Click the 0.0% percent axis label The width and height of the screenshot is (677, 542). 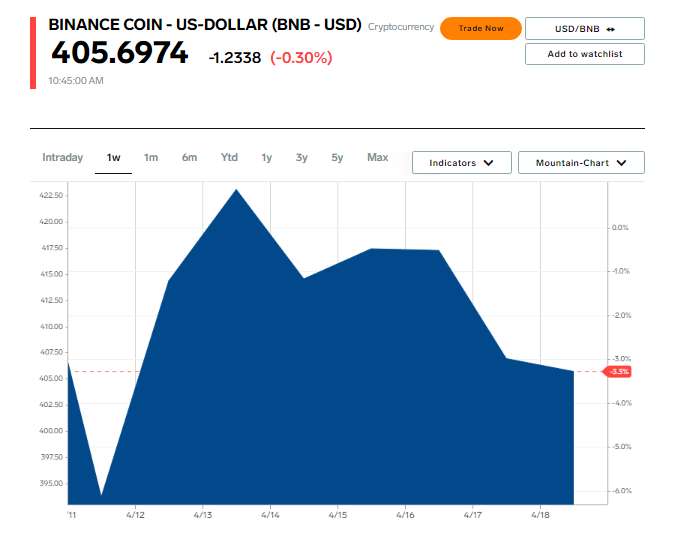620,228
